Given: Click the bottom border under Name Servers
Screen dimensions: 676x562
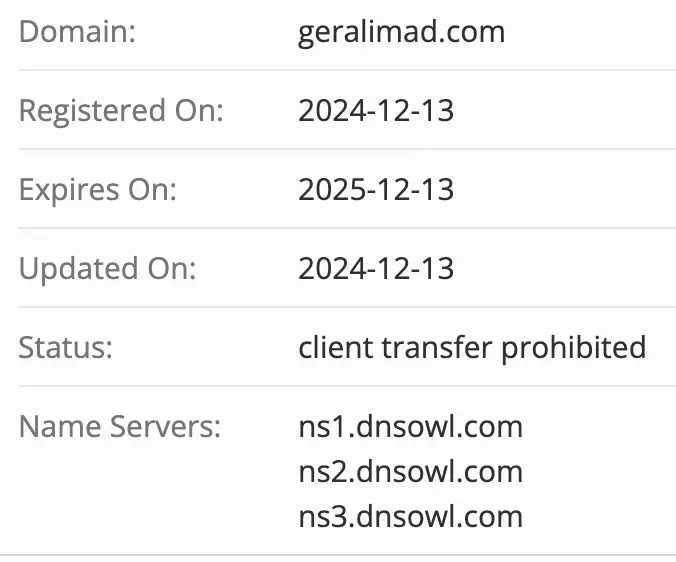Looking at the screenshot, I should click(x=338, y=555).
